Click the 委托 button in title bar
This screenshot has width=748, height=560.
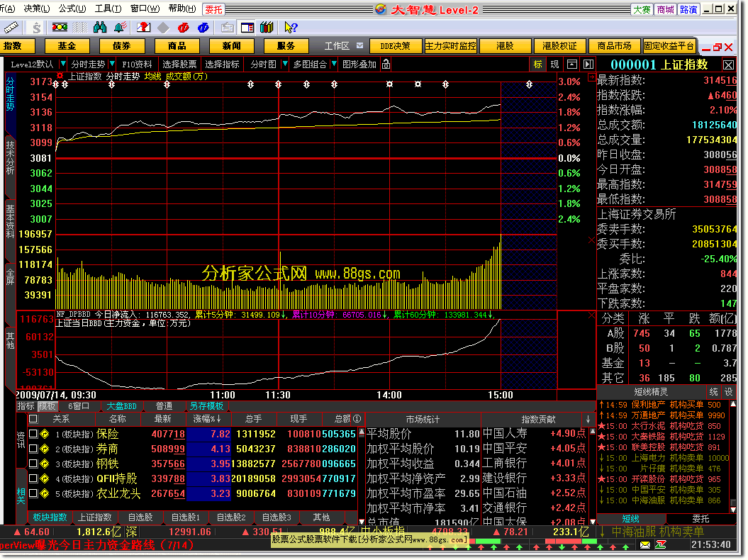pyautogui.click(x=213, y=9)
